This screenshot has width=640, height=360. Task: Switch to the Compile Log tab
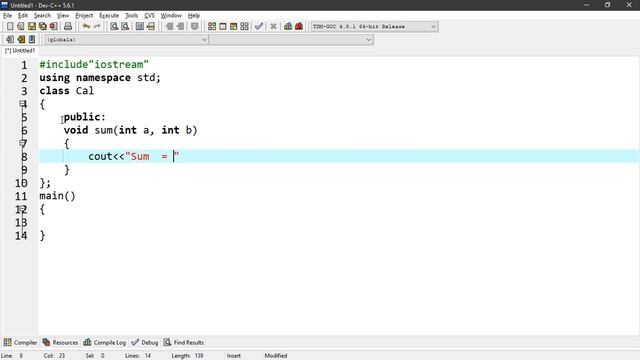(x=105, y=342)
